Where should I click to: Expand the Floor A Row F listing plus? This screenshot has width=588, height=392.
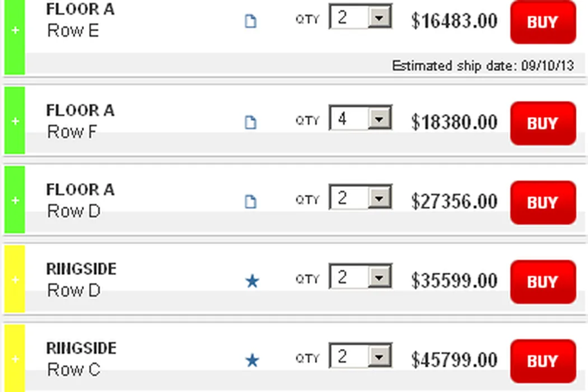(x=15, y=122)
